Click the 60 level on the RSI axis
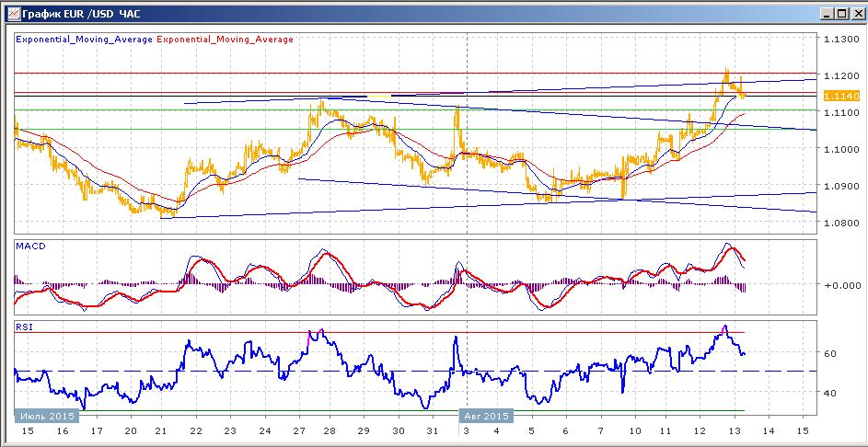Image resolution: width=868 pixels, height=447 pixels. pos(830,353)
